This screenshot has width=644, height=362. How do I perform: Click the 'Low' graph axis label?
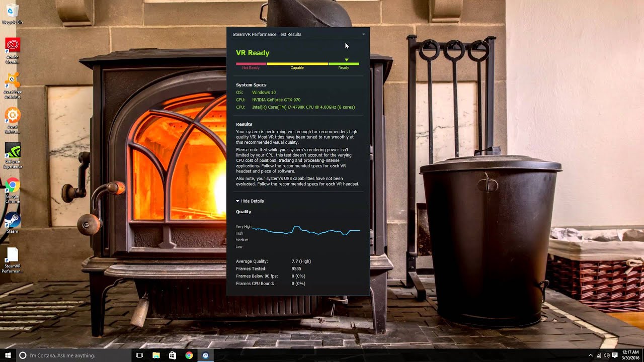click(239, 247)
